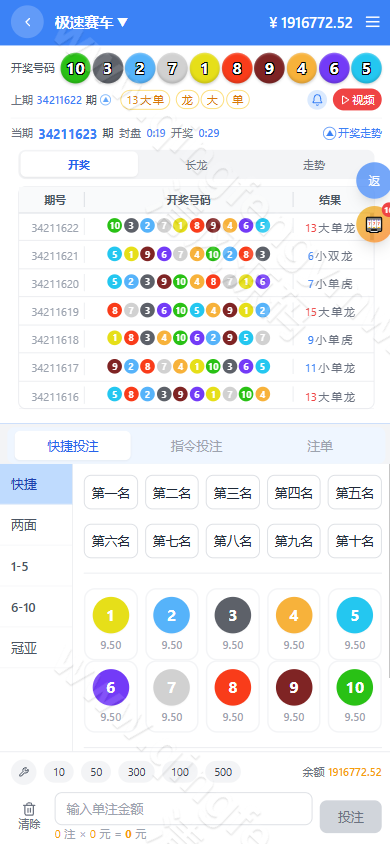Select the 快捷投注 tab

tap(73, 446)
